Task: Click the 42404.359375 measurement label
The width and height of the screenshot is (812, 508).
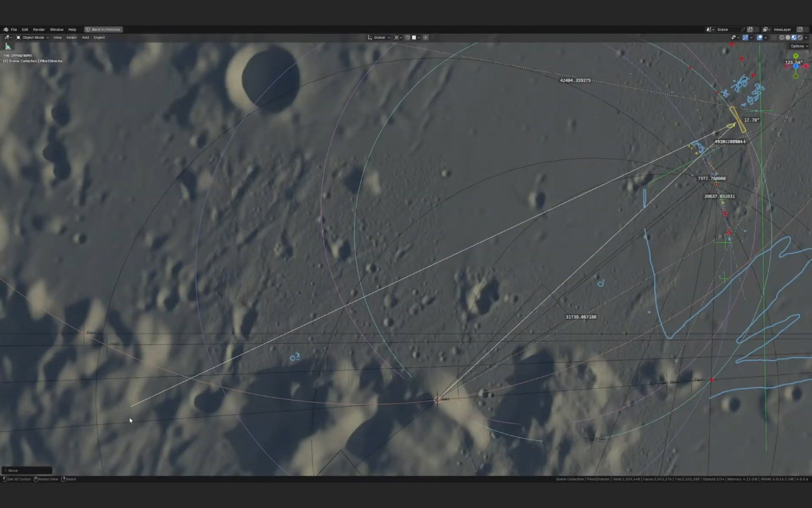Action: [575, 81]
